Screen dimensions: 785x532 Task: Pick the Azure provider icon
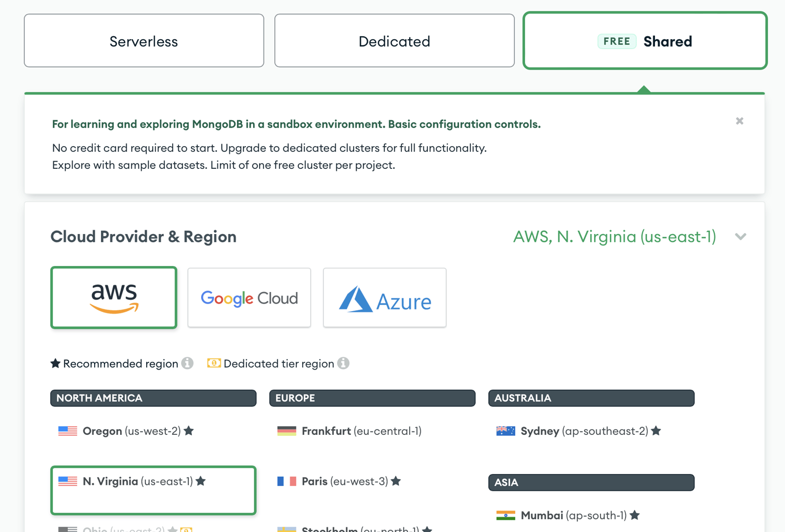(x=384, y=297)
